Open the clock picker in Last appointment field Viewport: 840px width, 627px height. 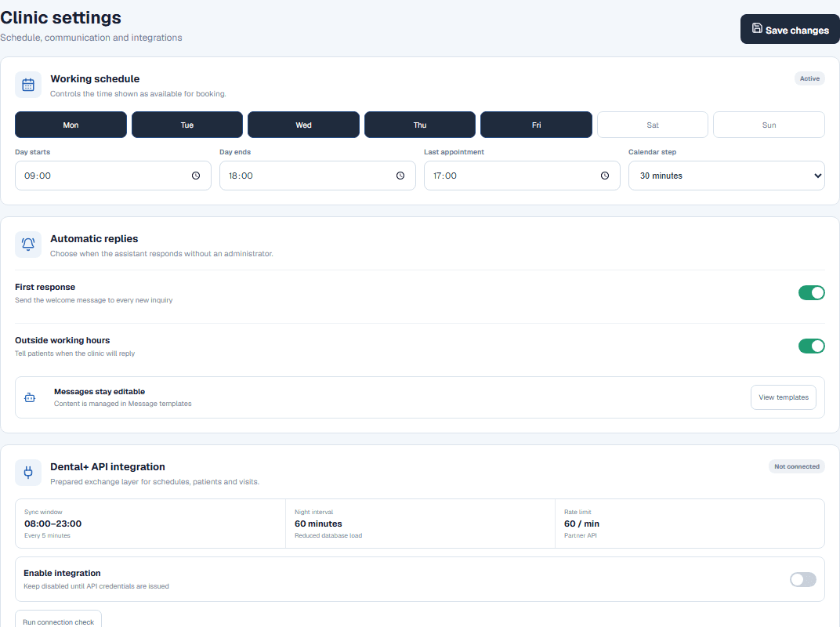(605, 176)
